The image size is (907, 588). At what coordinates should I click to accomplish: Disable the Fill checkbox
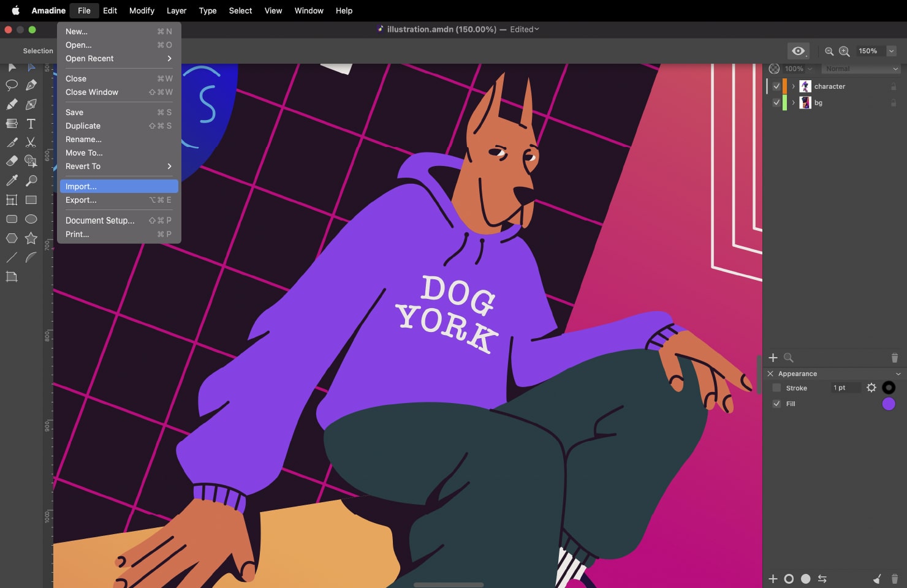[776, 404]
